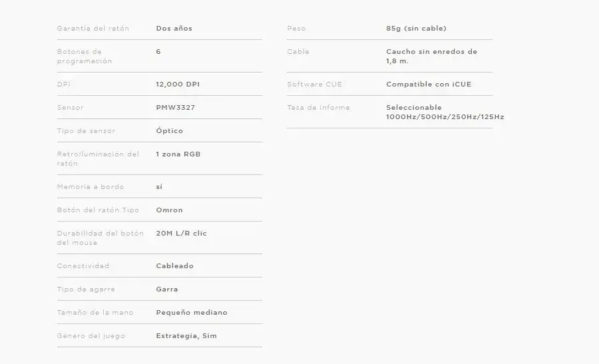
Task: Click the '12,000 DPI' value
Action: point(177,85)
